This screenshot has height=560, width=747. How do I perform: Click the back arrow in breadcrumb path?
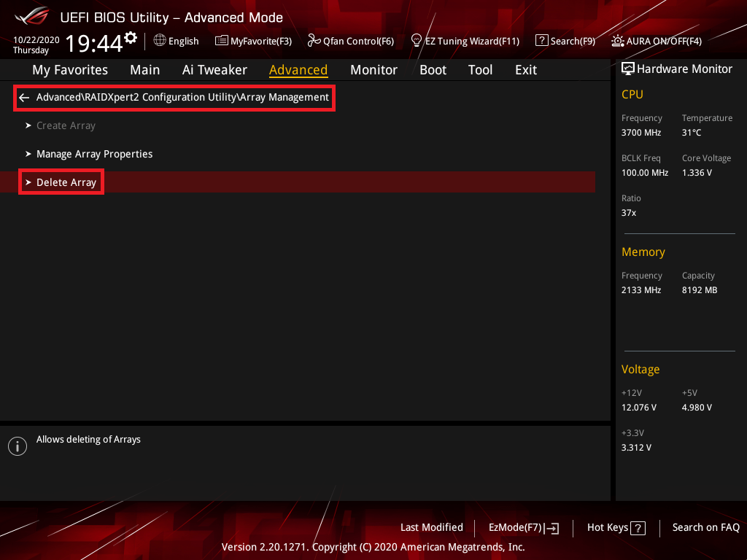24,97
